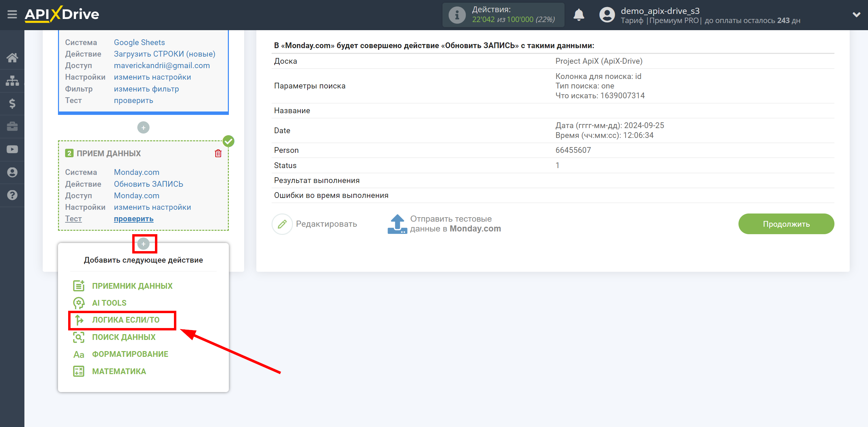Click изменить фильтр link
The height and width of the screenshot is (427, 868).
pos(146,89)
